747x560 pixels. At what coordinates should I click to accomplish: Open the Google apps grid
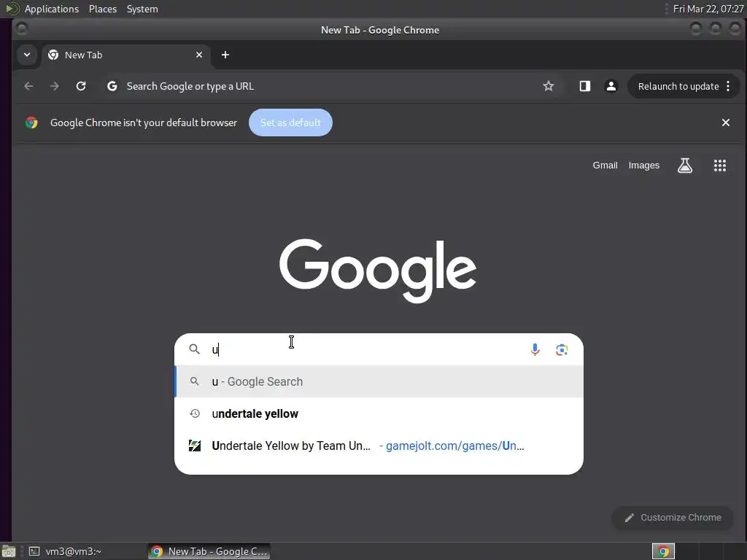pos(720,166)
